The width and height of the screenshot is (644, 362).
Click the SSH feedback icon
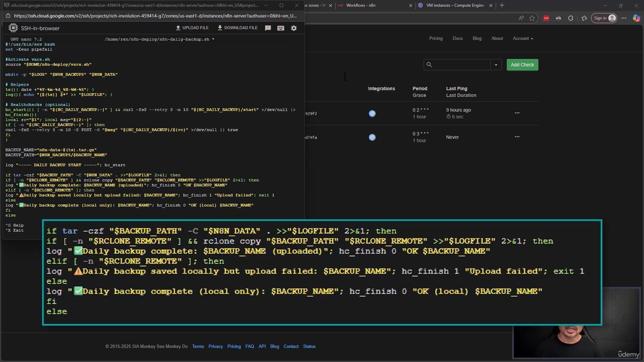(x=268, y=28)
